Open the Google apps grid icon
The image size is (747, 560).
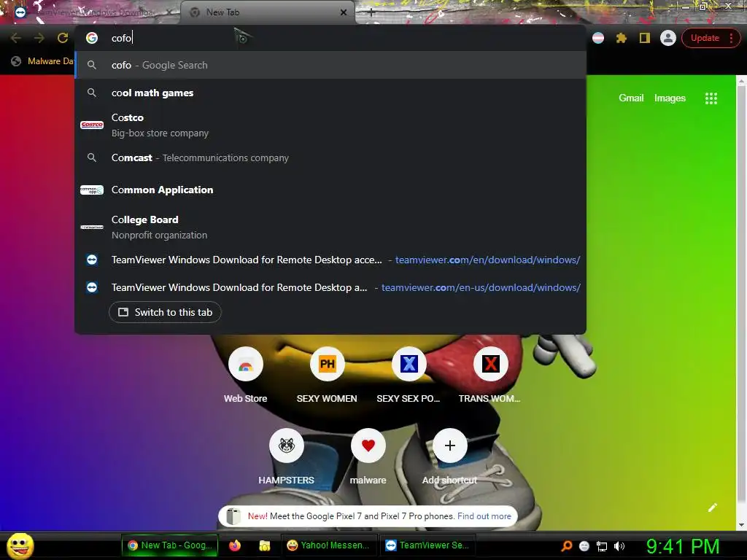711,98
